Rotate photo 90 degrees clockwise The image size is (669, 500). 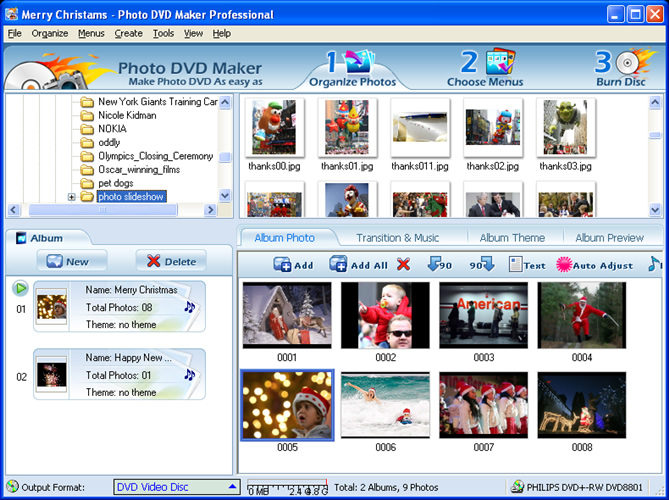click(482, 265)
